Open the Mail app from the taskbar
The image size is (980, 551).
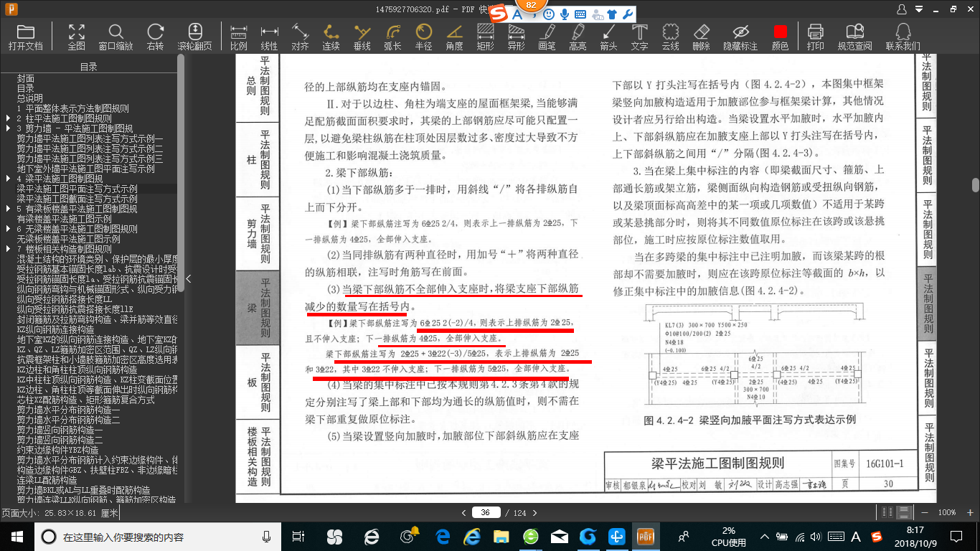coord(560,536)
